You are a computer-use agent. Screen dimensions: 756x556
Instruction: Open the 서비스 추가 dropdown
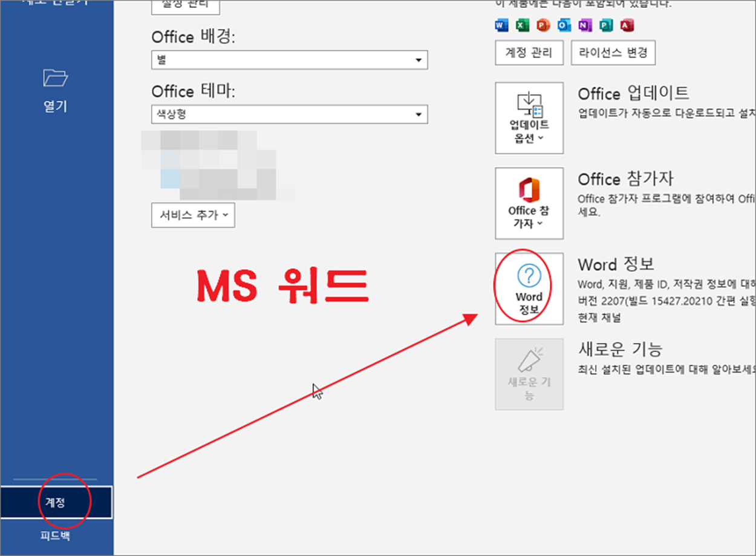[x=193, y=215]
